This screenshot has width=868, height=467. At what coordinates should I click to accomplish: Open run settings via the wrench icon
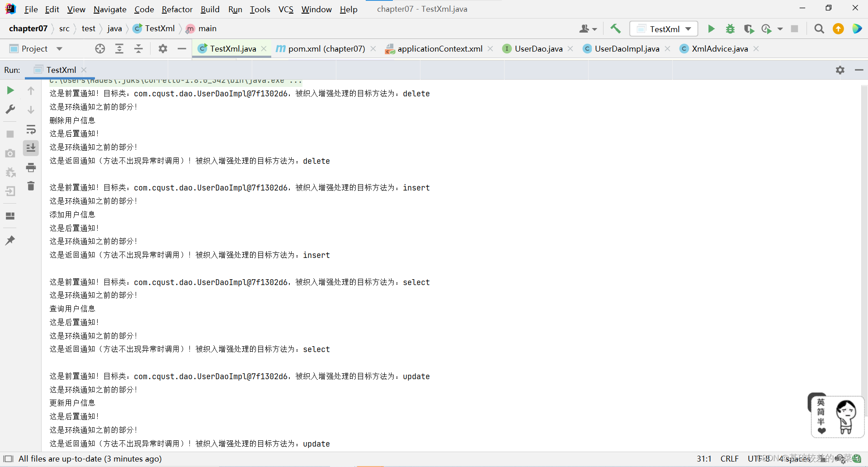(10, 109)
